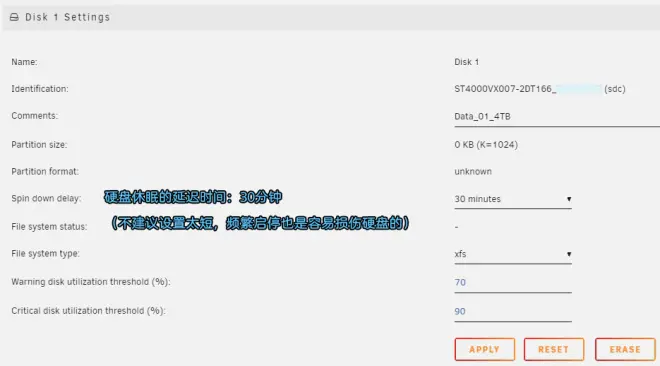Click the Spin down delay label
The height and width of the screenshot is (366, 660).
pos(46,199)
